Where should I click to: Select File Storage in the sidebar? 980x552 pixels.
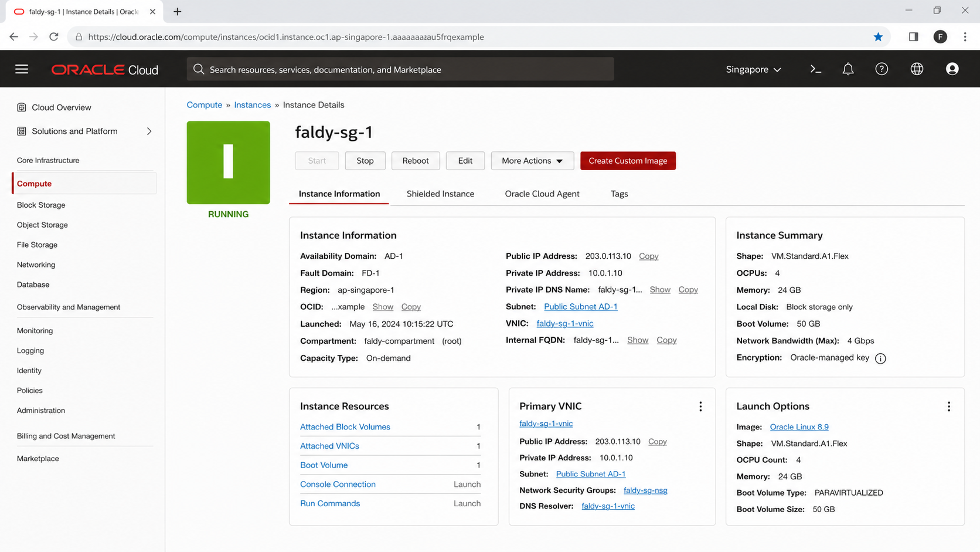coord(37,245)
